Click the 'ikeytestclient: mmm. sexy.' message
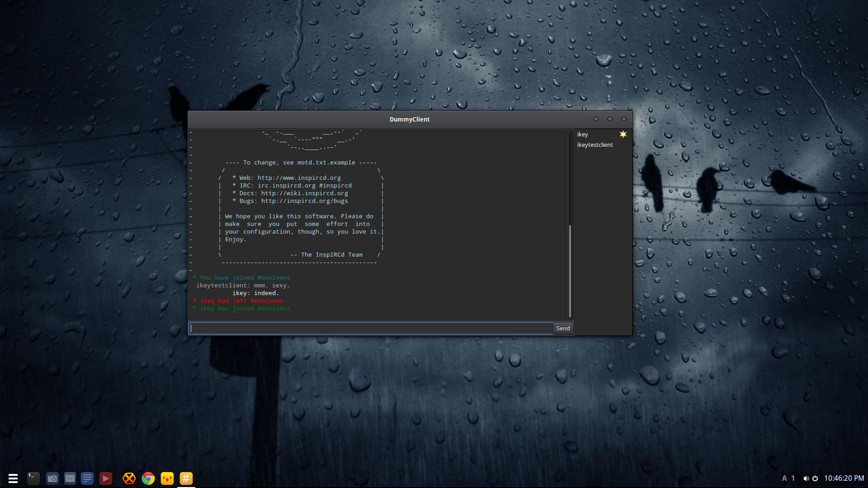This screenshot has width=868, height=488. 243,286
